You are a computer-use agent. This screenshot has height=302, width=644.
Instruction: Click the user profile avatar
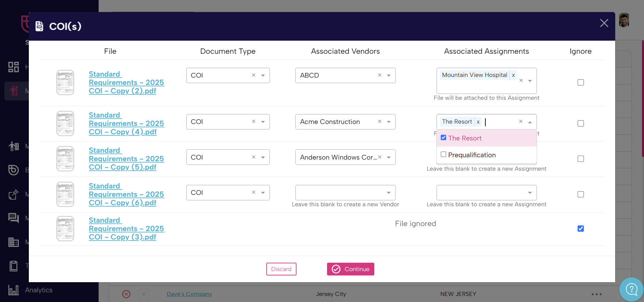[x=624, y=21]
